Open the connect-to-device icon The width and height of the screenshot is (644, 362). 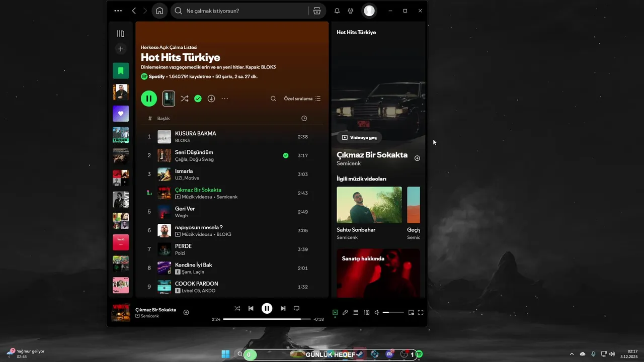click(x=367, y=313)
